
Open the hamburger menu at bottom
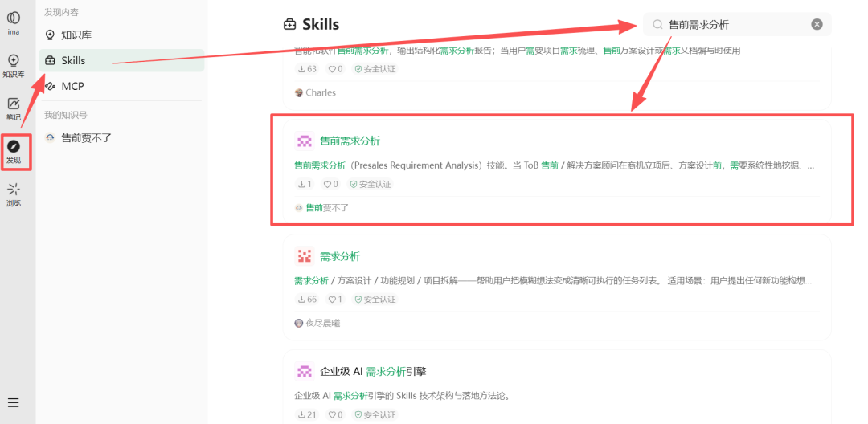14,402
